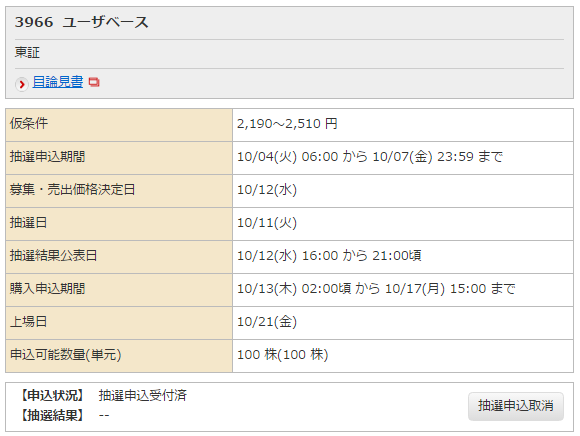
Task: Cancel the application with 抽選申込取消 button
Action: tap(516, 406)
